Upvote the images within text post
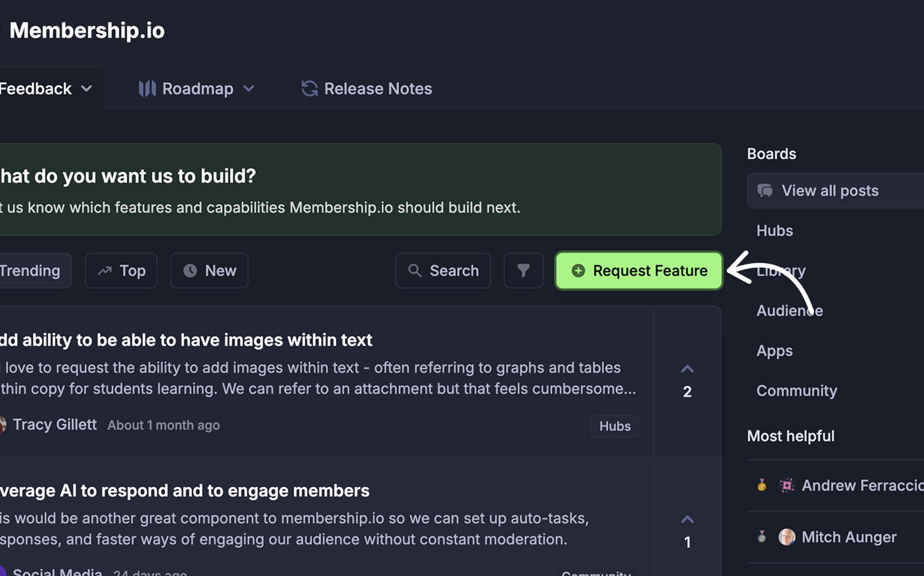Image resolution: width=924 pixels, height=576 pixels. 687,369
